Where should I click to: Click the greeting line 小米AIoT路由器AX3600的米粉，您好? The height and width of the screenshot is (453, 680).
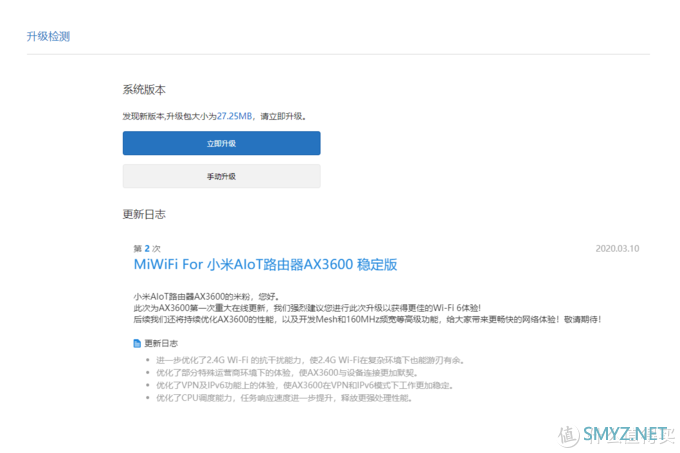206,297
